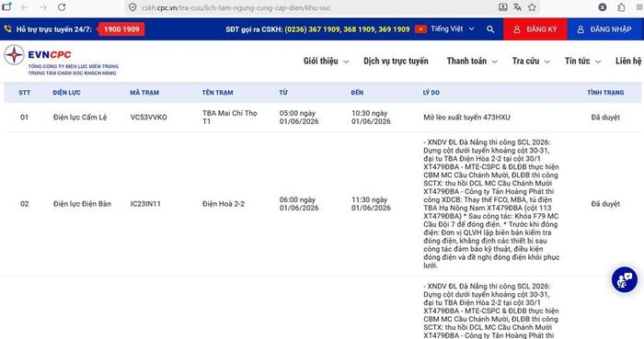The image size is (644, 339).
Task: Click the install app icon in address bar
Action: [502, 7]
